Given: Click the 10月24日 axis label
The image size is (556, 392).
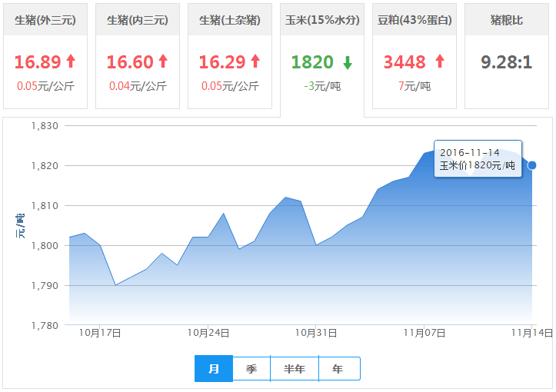Looking at the screenshot, I should pyautogui.click(x=208, y=333).
